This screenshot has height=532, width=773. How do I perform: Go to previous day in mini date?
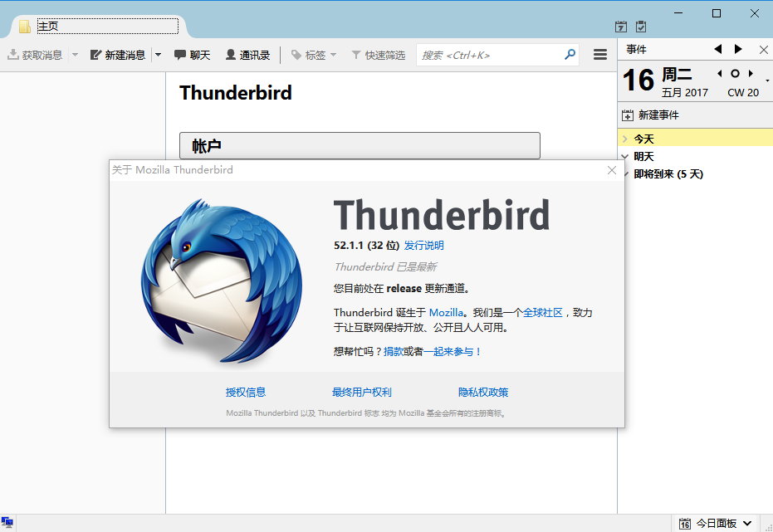point(720,73)
